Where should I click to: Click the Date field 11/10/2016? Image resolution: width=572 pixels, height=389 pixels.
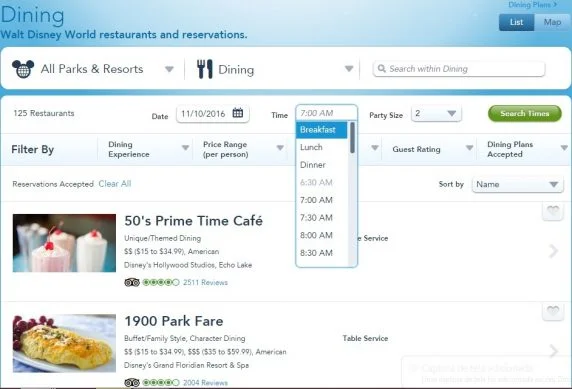[213, 113]
